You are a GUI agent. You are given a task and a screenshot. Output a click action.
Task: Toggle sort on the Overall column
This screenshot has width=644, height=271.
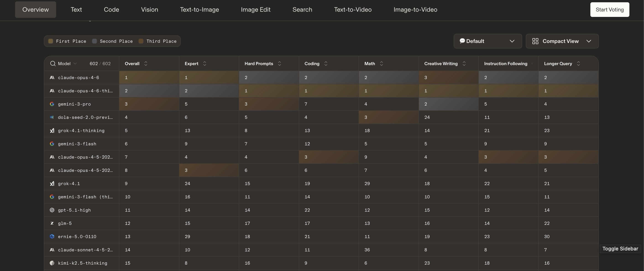(146, 64)
